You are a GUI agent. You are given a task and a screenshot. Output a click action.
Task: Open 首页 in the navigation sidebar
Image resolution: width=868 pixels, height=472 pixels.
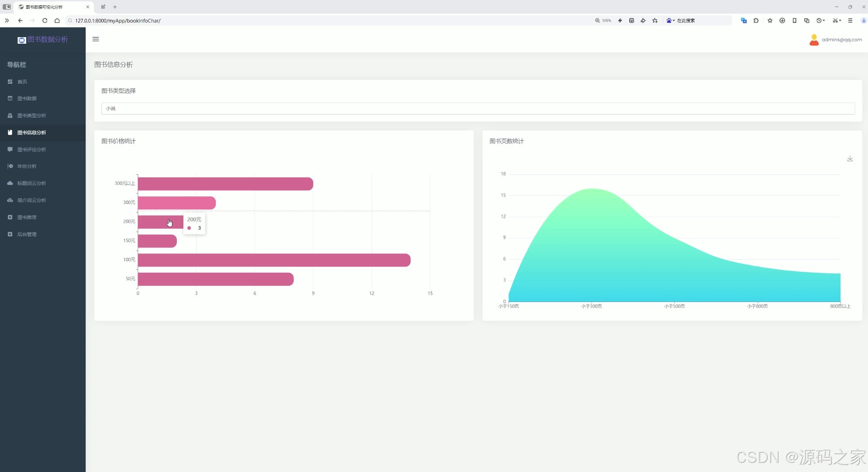[22, 82]
